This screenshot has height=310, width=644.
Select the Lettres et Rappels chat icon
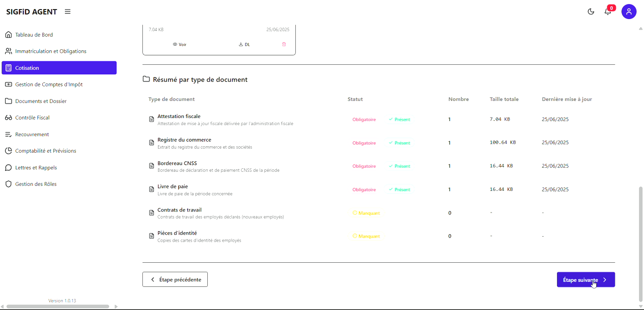coord(8,167)
